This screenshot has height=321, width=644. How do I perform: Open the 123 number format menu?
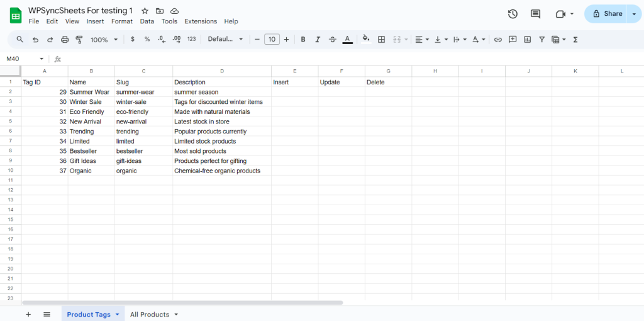pos(191,40)
